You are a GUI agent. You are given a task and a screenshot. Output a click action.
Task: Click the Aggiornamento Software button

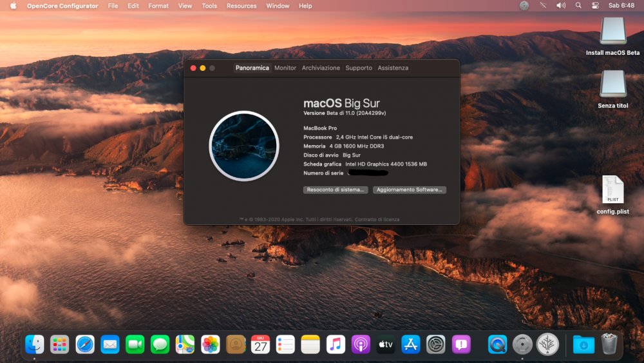pos(410,190)
